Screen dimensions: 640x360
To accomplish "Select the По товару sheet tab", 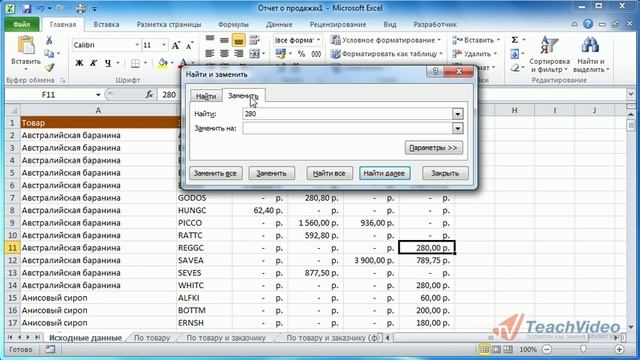I will [x=152, y=338].
